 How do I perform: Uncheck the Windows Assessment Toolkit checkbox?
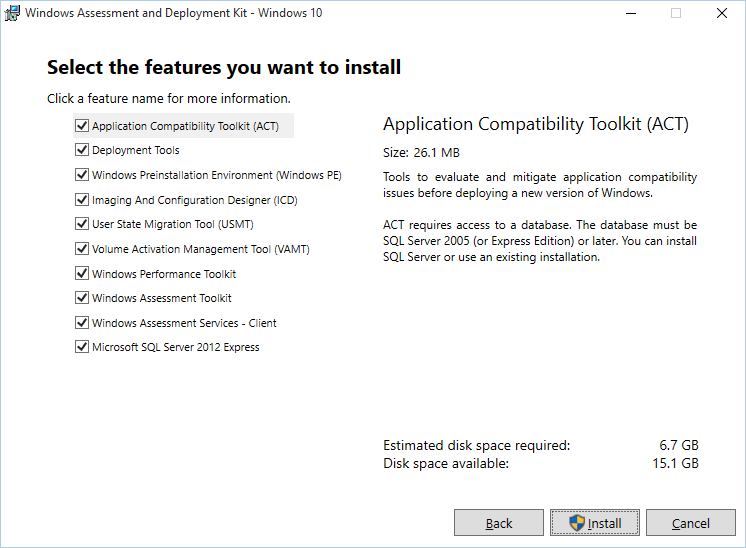pyautogui.click(x=82, y=298)
